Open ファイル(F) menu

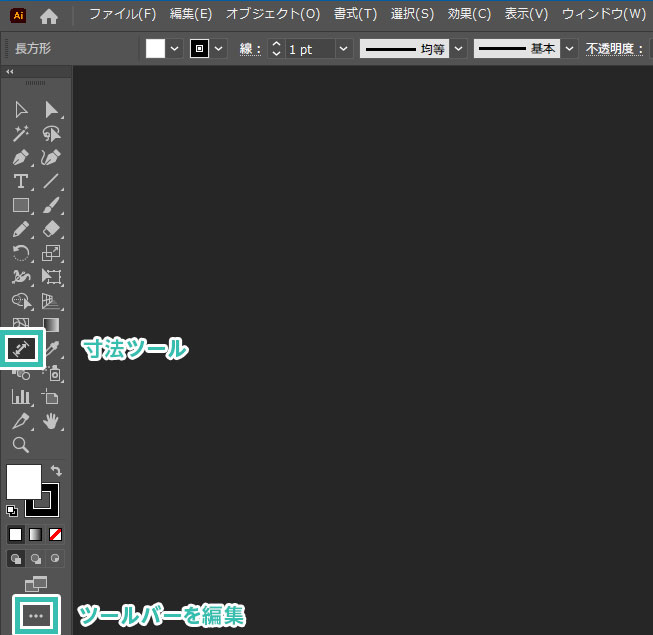pyautogui.click(x=122, y=15)
